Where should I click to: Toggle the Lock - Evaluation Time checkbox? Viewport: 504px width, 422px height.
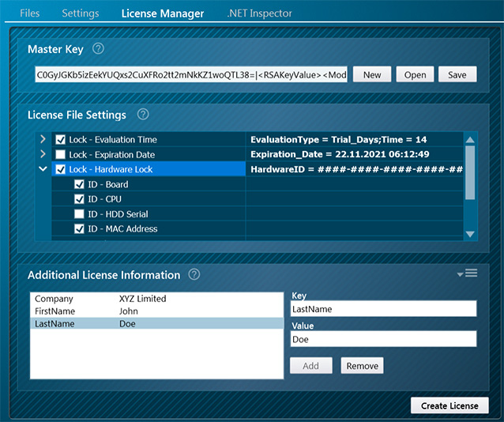[x=61, y=140]
